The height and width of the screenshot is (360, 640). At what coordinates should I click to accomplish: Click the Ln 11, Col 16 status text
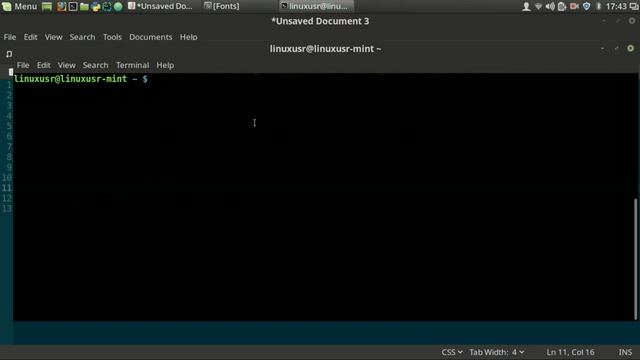pyautogui.click(x=570, y=352)
